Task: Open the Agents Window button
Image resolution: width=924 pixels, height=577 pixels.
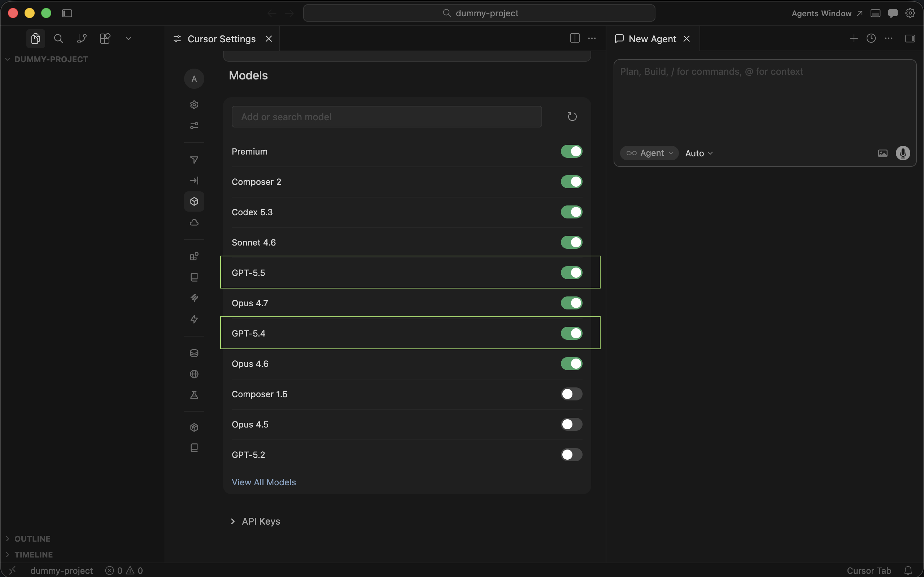Action: (x=827, y=13)
